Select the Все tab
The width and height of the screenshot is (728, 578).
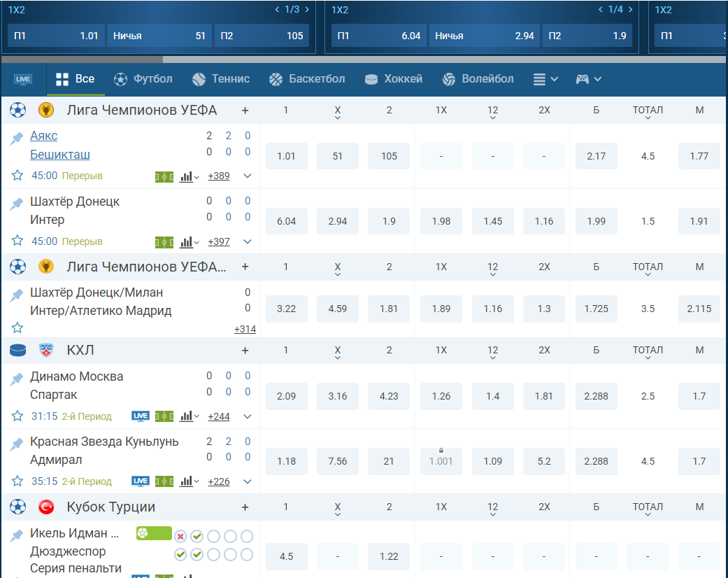click(x=75, y=79)
